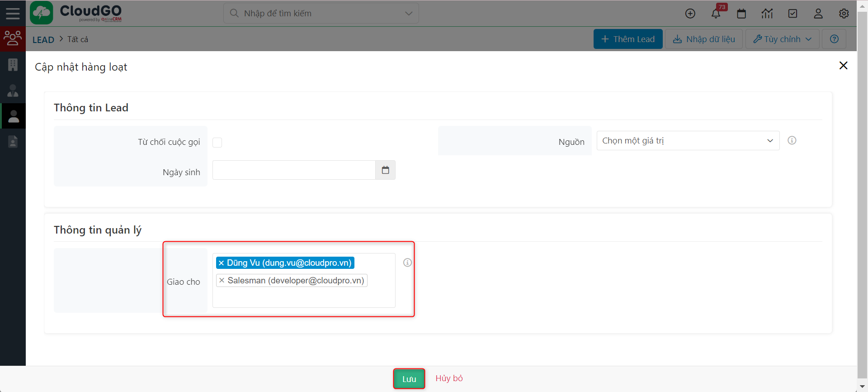Toggle the Từ chối cuộc gọi checkbox
This screenshot has width=868, height=392.
(x=217, y=143)
